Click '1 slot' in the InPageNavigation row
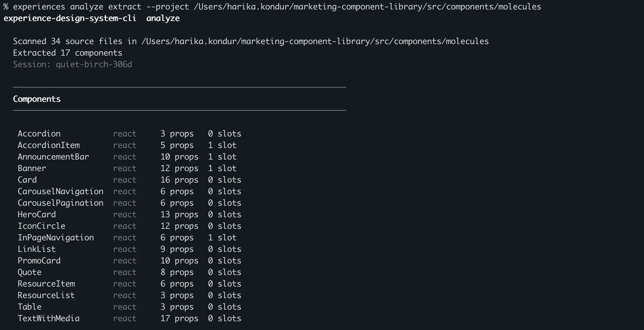This screenshot has width=644, height=330. (222, 238)
